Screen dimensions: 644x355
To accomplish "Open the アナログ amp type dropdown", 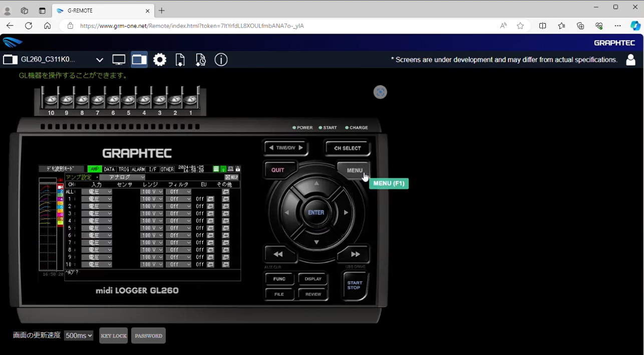I will click(x=122, y=177).
